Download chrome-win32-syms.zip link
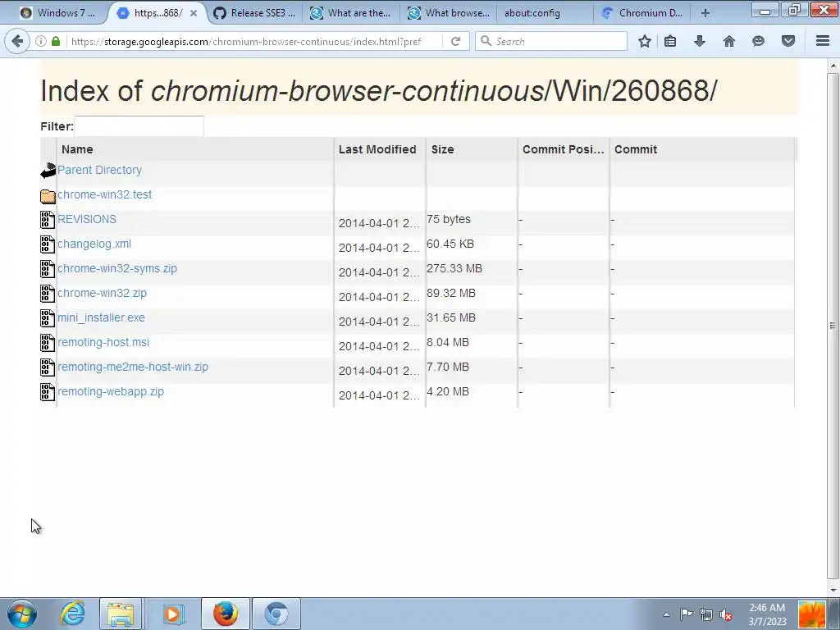Screen dimensions: 840x630 (x=117, y=268)
